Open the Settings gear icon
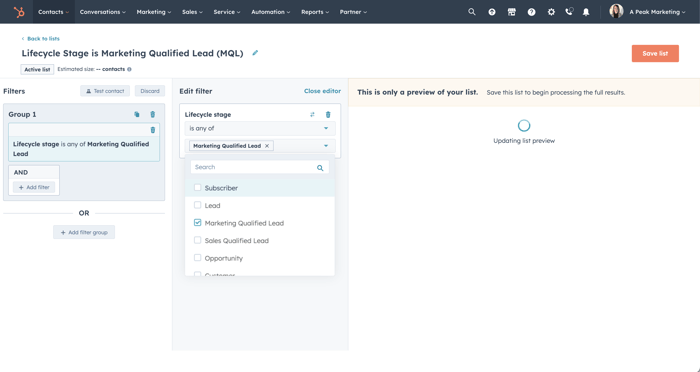The width and height of the screenshot is (700, 372). pos(551,12)
